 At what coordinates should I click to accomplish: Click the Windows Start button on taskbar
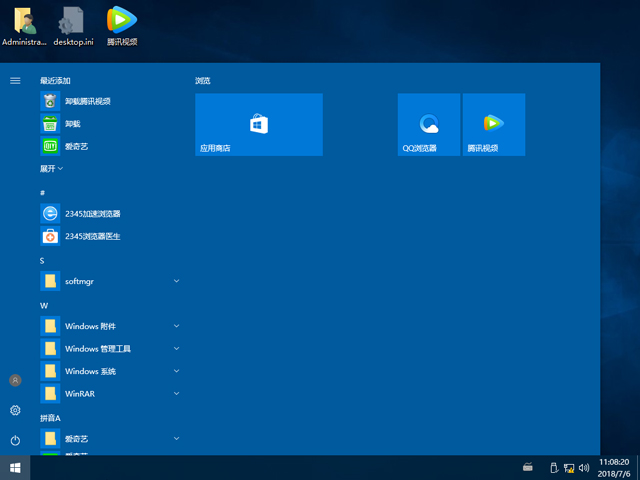(x=15, y=467)
